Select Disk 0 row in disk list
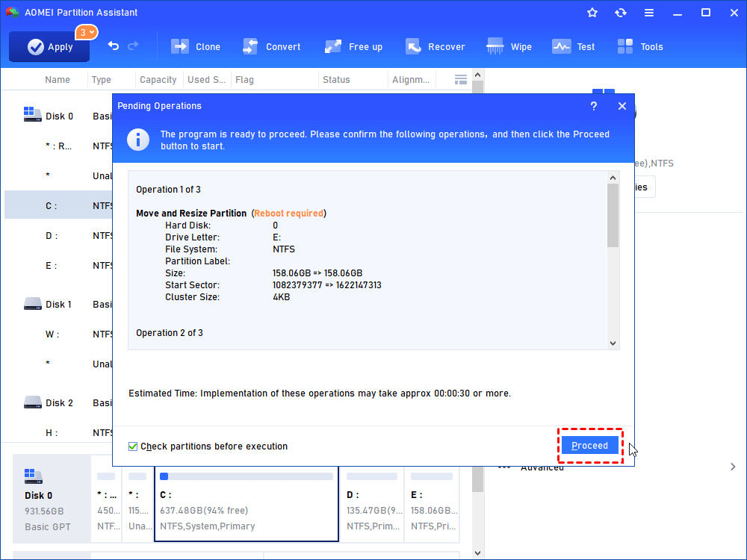This screenshot has height=560, width=747. coord(58,116)
